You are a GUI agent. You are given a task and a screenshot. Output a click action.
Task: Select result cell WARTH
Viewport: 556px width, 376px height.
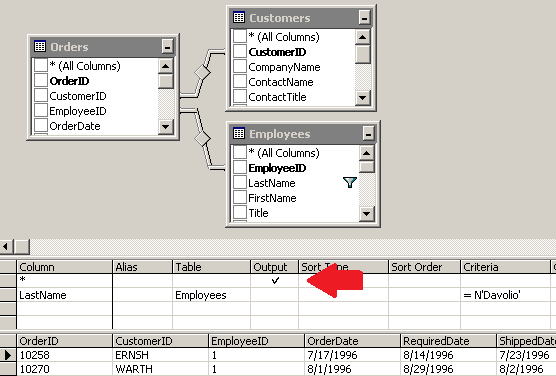click(160, 369)
